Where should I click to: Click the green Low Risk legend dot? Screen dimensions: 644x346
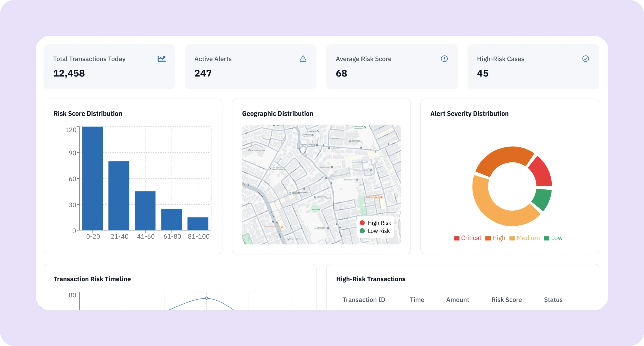pos(362,231)
